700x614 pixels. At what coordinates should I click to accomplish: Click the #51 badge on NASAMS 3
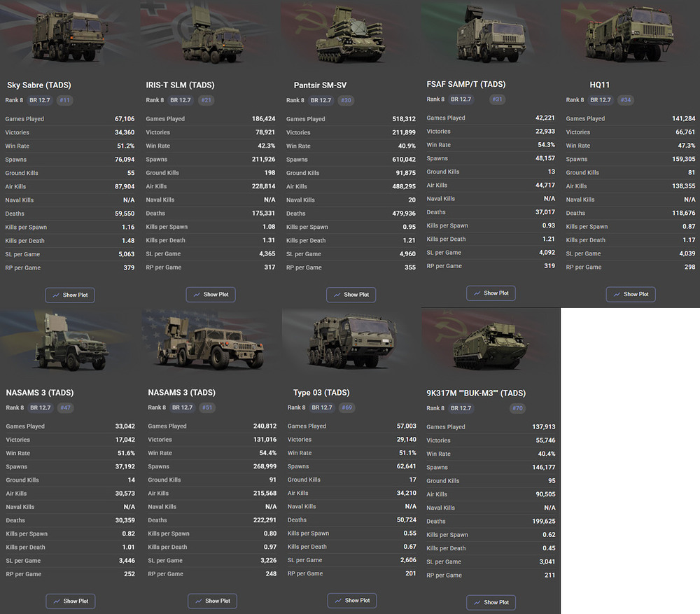(207, 407)
